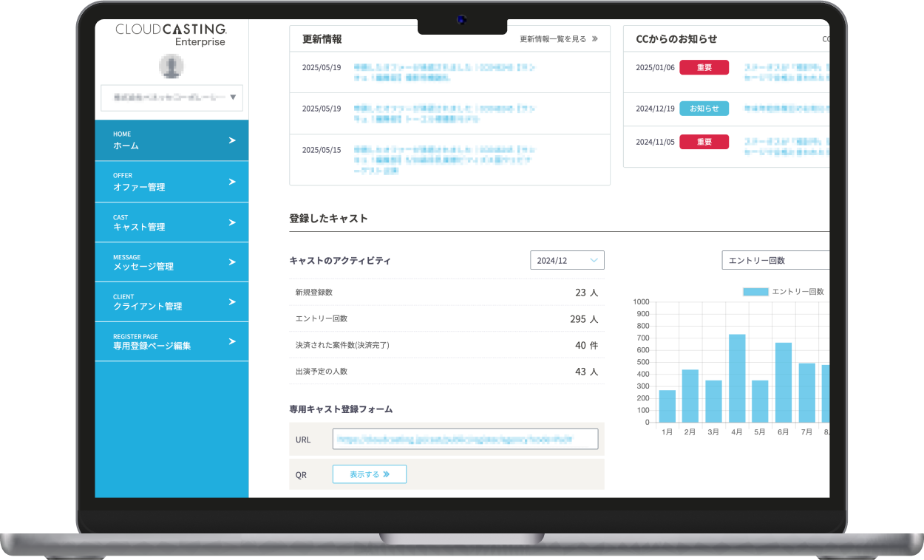This screenshot has height=560, width=924.
Task: Toggle the エントリー回数 legend color swatch
Action: [755, 292]
